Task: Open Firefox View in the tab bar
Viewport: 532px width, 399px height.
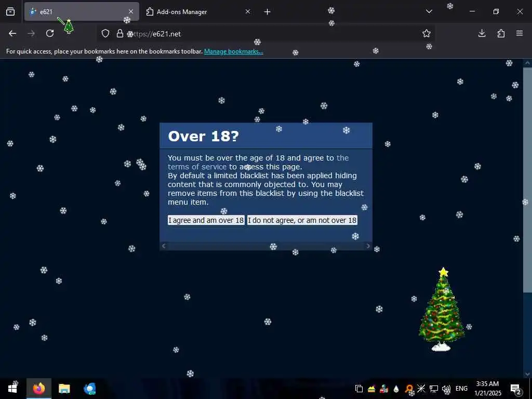Action: 10,11
